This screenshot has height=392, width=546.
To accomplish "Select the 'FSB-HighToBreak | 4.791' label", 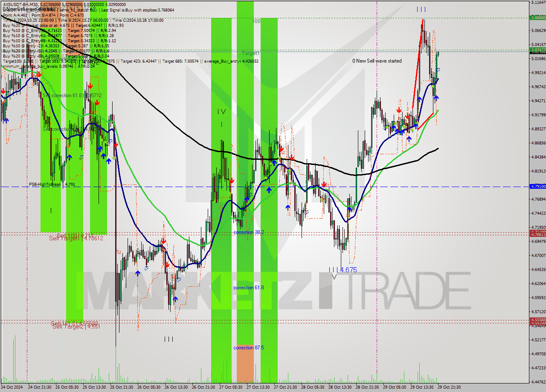I will coord(52,184).
